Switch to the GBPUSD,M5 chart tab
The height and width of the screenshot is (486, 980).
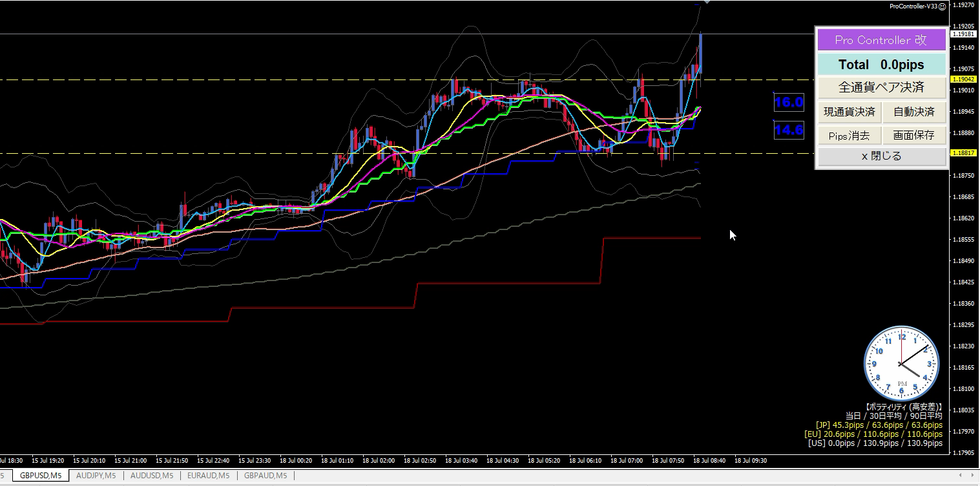coord(41,476)
